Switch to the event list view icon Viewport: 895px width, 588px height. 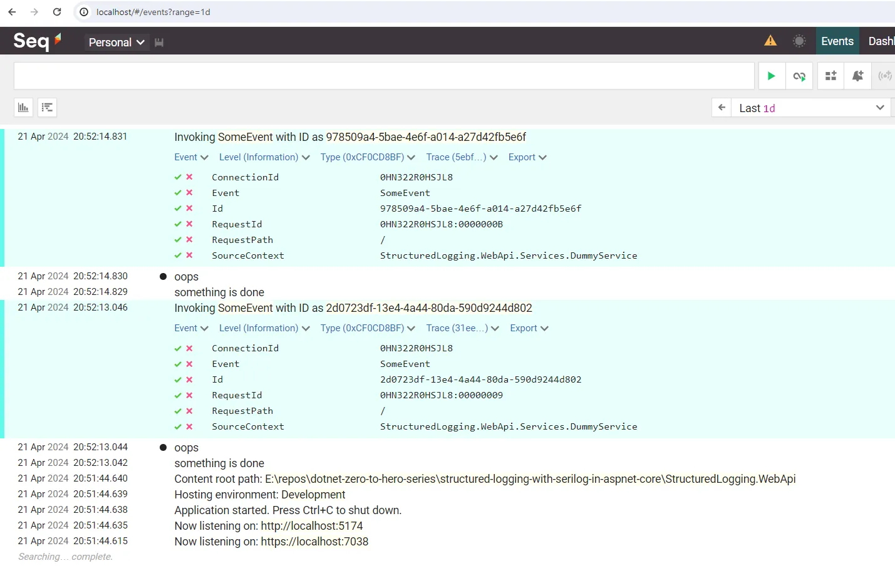[x=47, y=107]
